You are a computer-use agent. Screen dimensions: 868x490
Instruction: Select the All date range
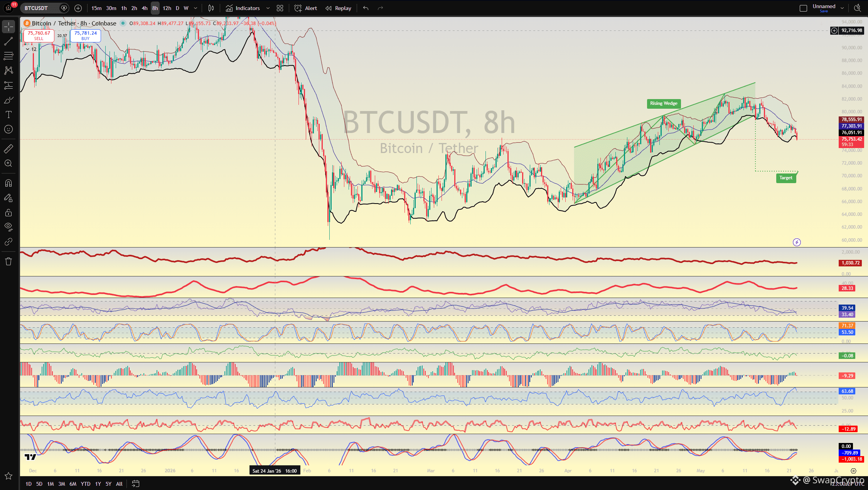119,484
